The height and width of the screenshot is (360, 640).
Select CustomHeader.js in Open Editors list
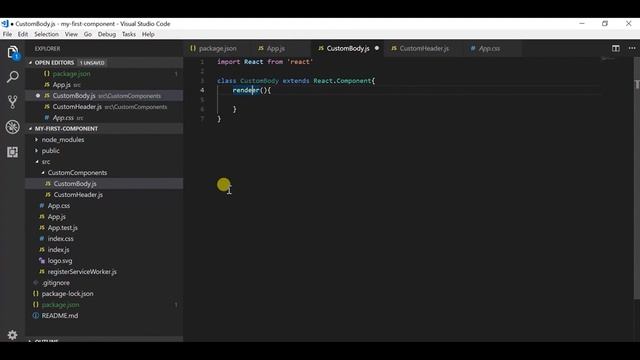tap(77, 107)
